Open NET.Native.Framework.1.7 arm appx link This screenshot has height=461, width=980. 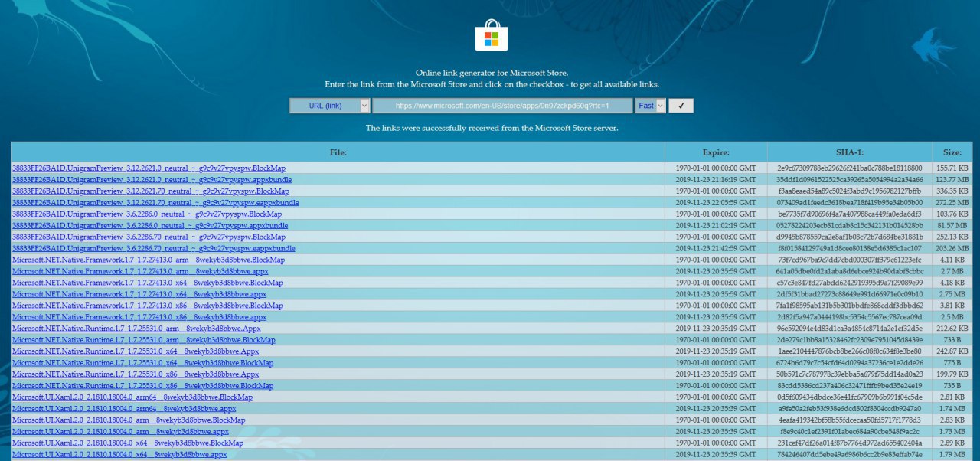140,271
